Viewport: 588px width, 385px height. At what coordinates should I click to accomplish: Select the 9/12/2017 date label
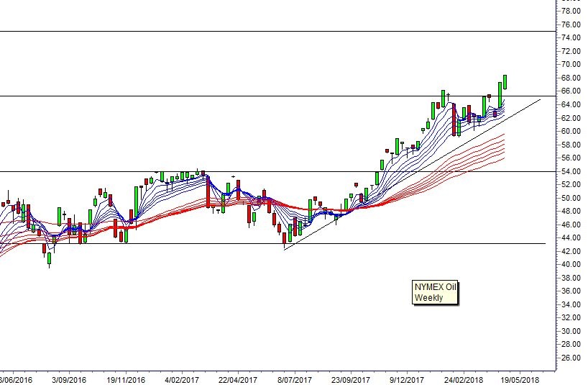pos(407,380)
